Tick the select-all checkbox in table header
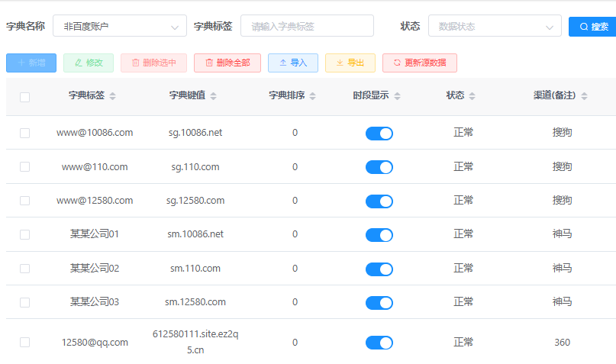Screen dimensions: 616x364 click(x=24, y=97)
